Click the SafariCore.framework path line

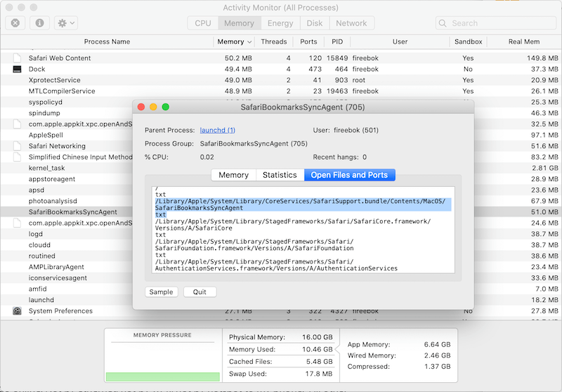click(293, 225)
